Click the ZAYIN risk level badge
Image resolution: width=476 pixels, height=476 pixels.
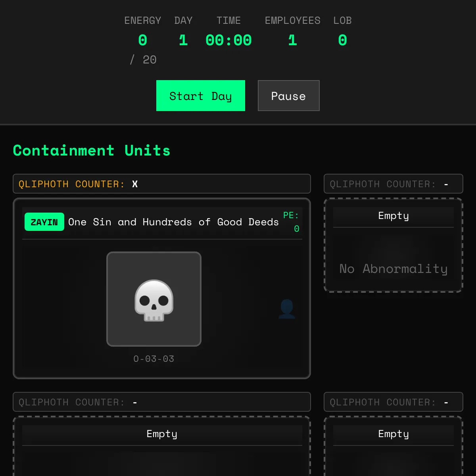44,222
